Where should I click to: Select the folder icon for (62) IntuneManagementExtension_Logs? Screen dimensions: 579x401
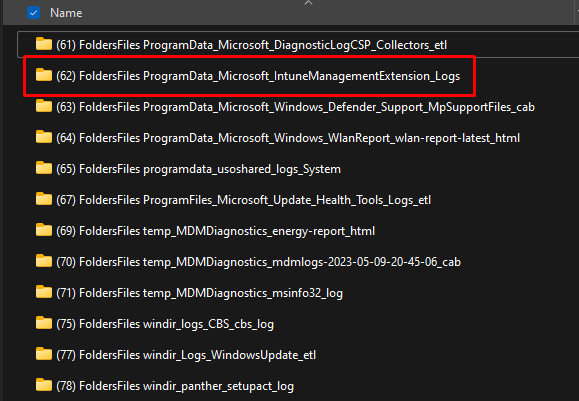pos(44,75)
